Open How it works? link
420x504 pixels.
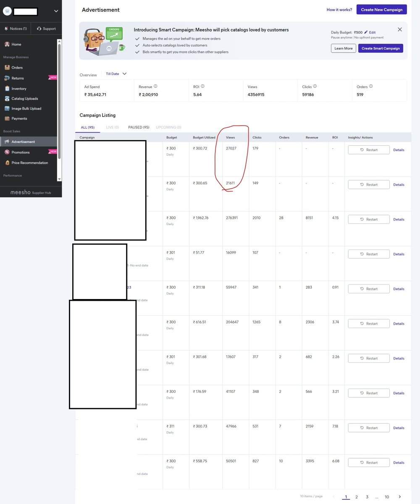tap(339, 10)
